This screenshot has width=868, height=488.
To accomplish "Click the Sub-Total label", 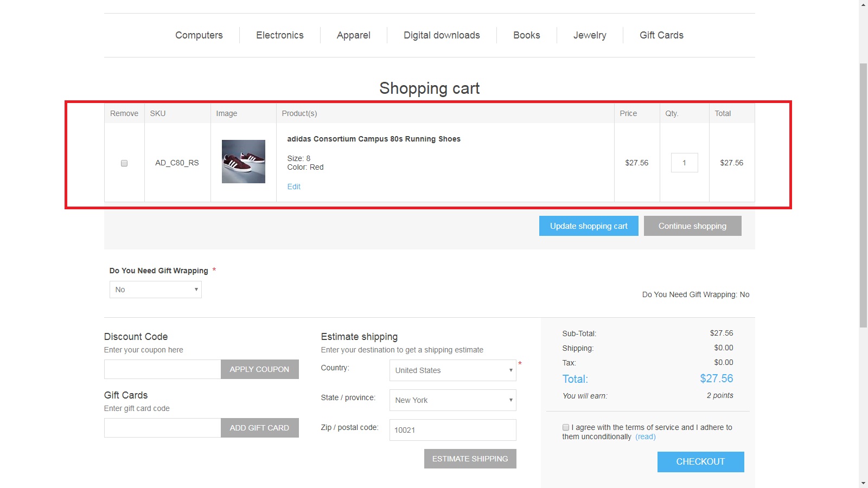I will (x=579, y=333).
